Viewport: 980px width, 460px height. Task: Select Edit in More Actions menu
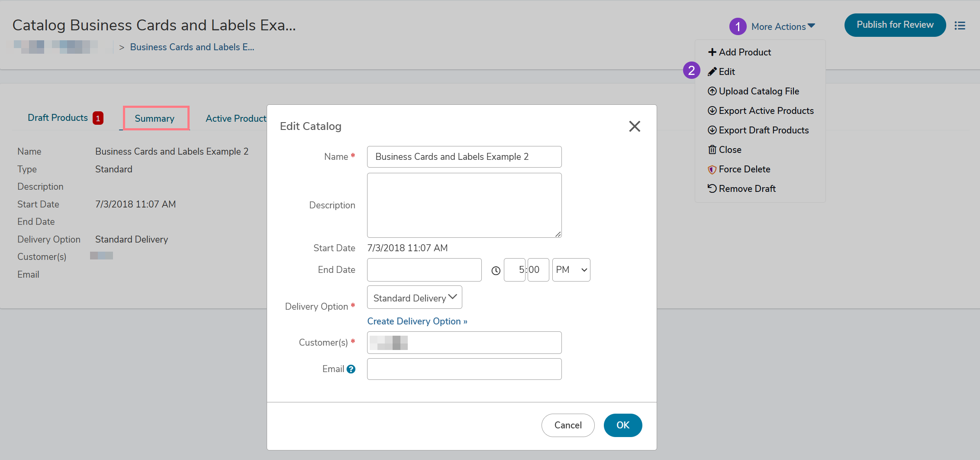tap(726, 72)
